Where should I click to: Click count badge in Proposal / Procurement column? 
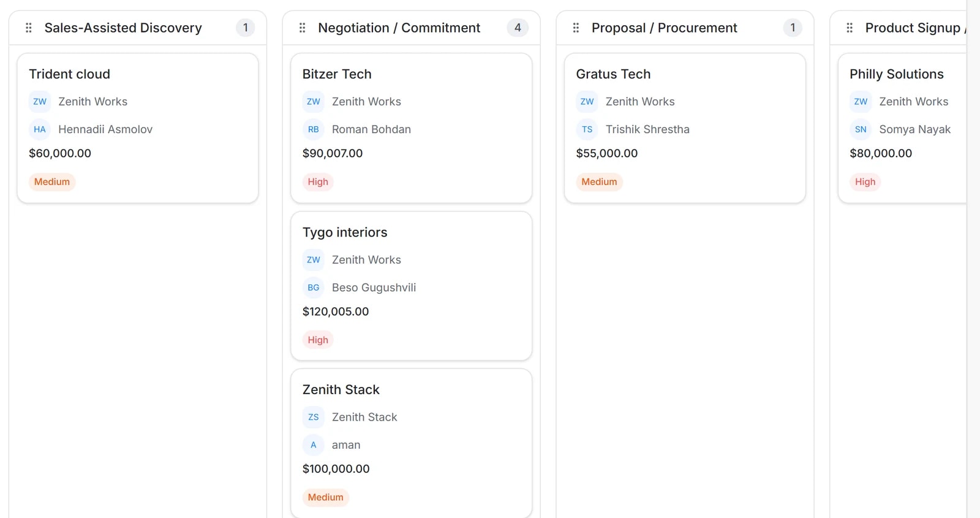coord(793,28)
